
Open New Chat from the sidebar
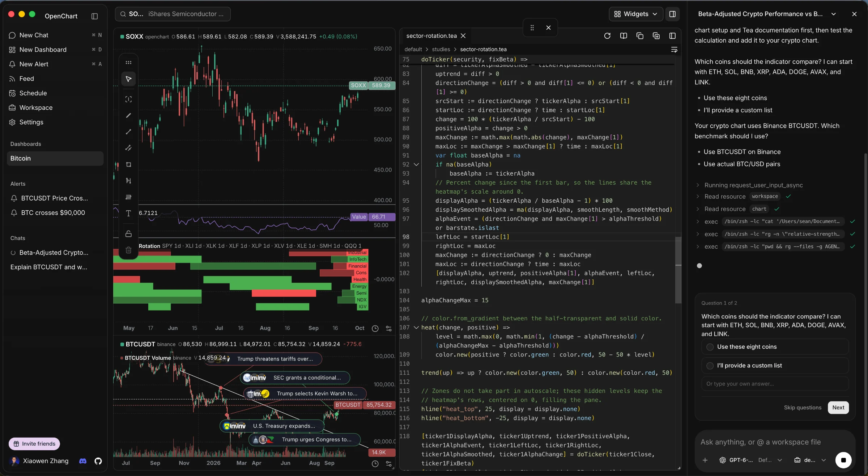pyautogui.click(x=55, y=35)
